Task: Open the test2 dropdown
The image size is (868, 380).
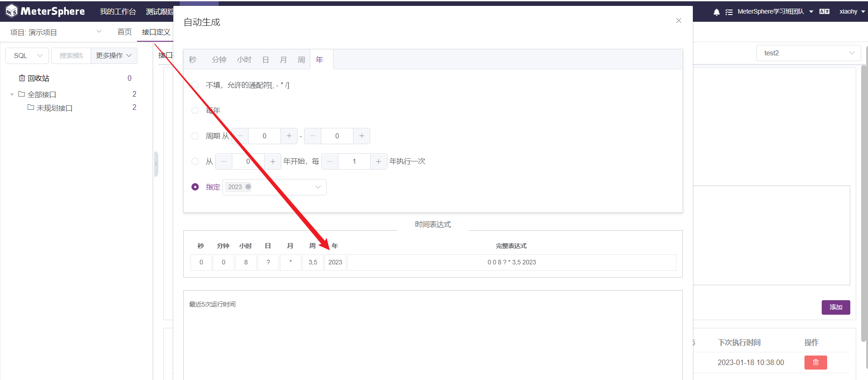Action: 809,53
